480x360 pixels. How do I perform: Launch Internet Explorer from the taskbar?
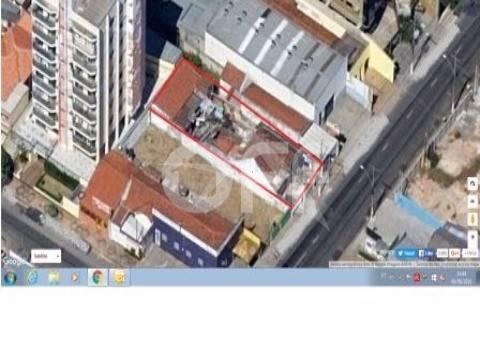point(32,277)
